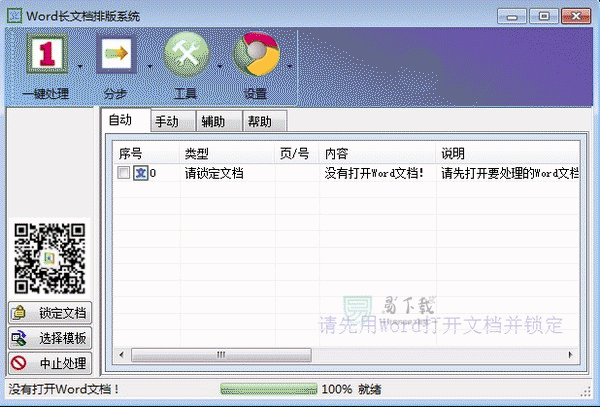Click the scrollbar left arrow

point(122,355)
